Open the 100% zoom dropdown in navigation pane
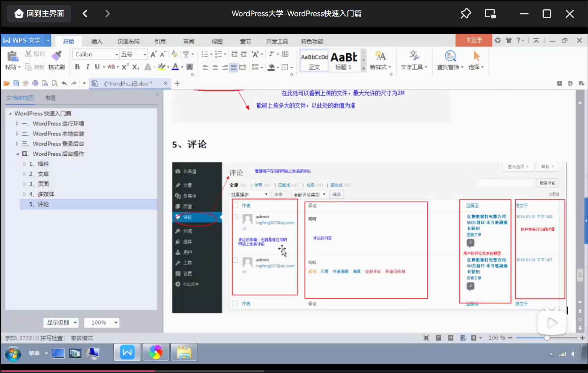The height and width of the screenshot is (373, 588). 102,323
